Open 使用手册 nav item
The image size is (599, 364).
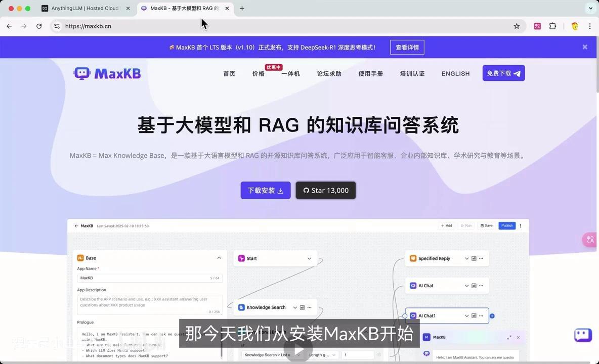point(370,74)
